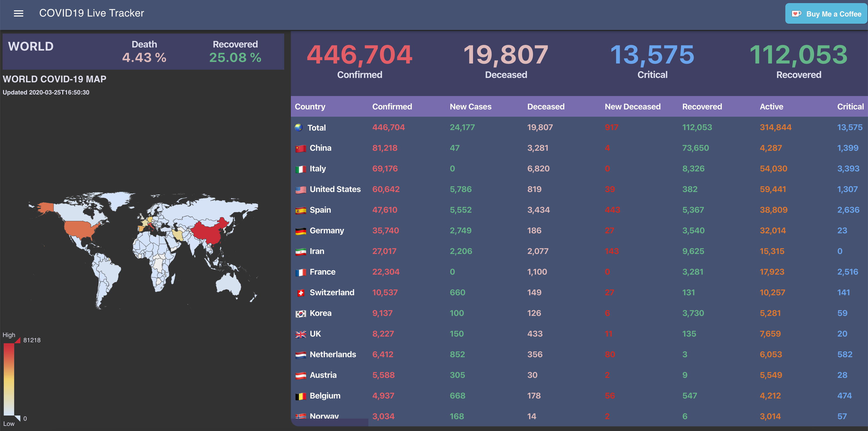This screenshot has width=868, height=431.
Task: Sort table by Confirmed column header
Action: coord(392,107)
